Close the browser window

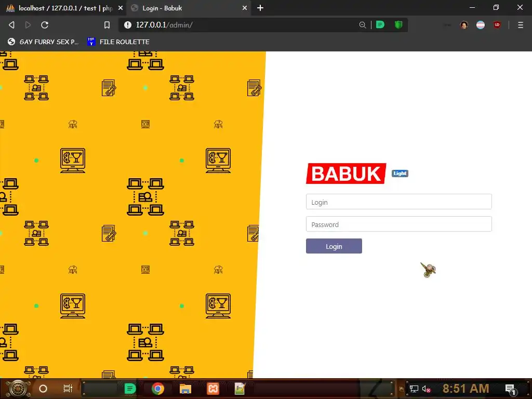click(520, 7)
